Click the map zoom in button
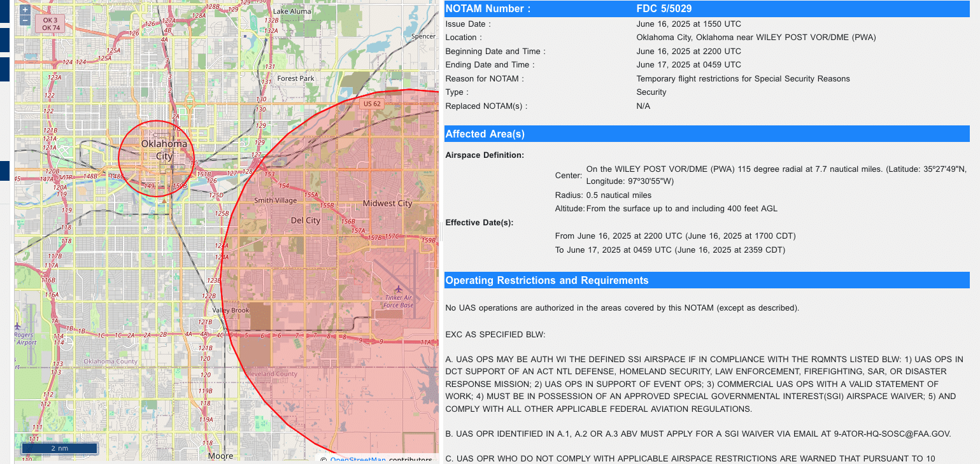The image size is (980, 464). [24, 10]
